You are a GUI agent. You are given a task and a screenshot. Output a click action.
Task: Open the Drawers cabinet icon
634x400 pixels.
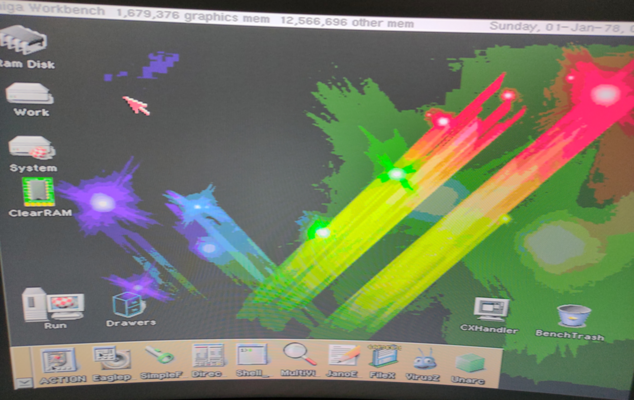130,304
